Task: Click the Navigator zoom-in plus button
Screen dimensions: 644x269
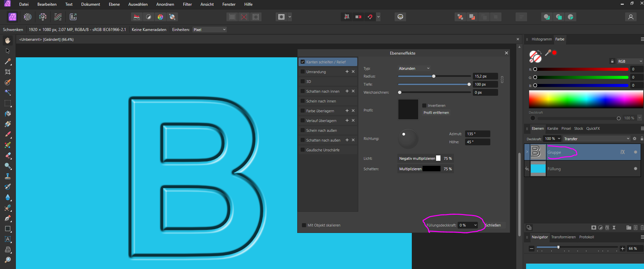Action: coord(622,248)
